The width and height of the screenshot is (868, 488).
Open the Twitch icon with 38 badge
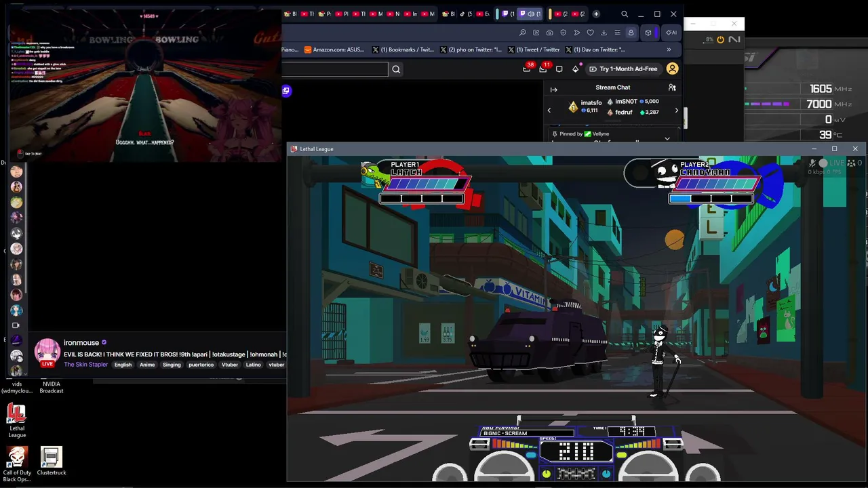(x=528, y=68)
